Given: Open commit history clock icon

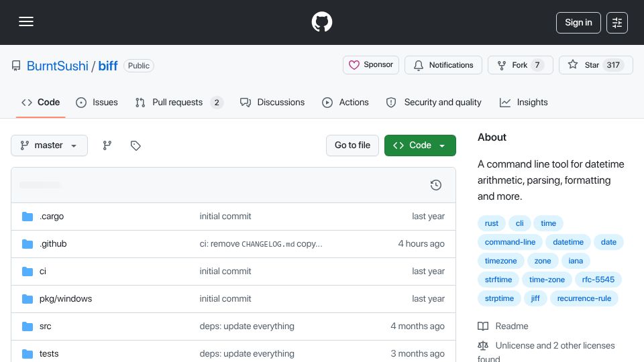Looking at the screenshot, I should pyautogui.click(x=436, y=185).
